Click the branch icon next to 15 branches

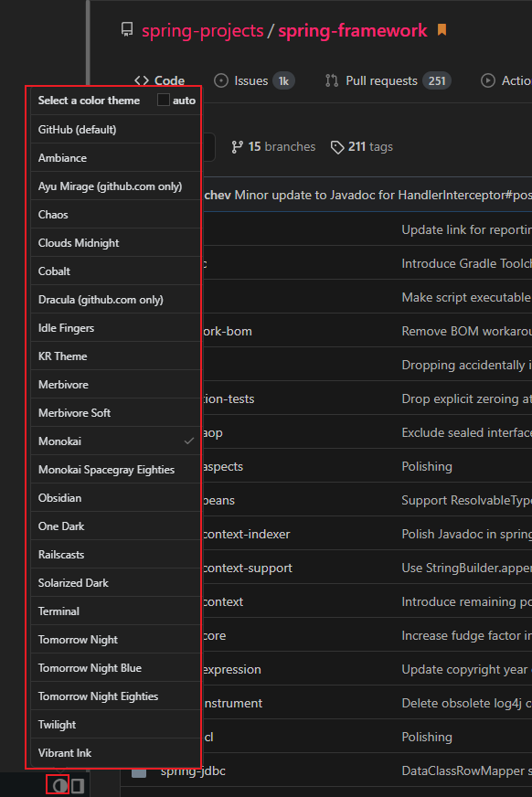click(x=237, y=147)
